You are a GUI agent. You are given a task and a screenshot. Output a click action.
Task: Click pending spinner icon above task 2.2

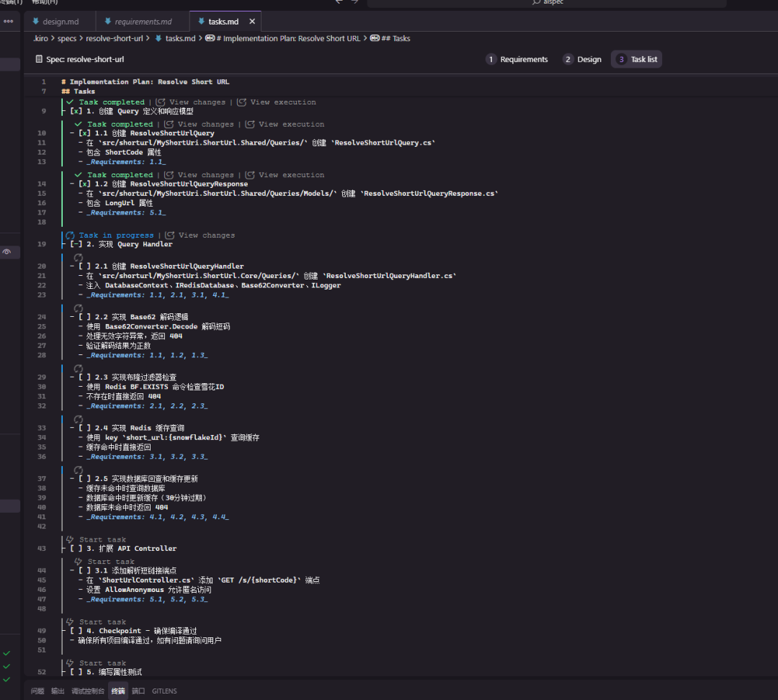click(x=79, y=308)
